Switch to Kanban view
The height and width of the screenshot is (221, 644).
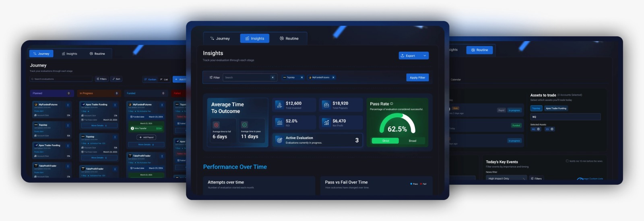pos(151,79)
